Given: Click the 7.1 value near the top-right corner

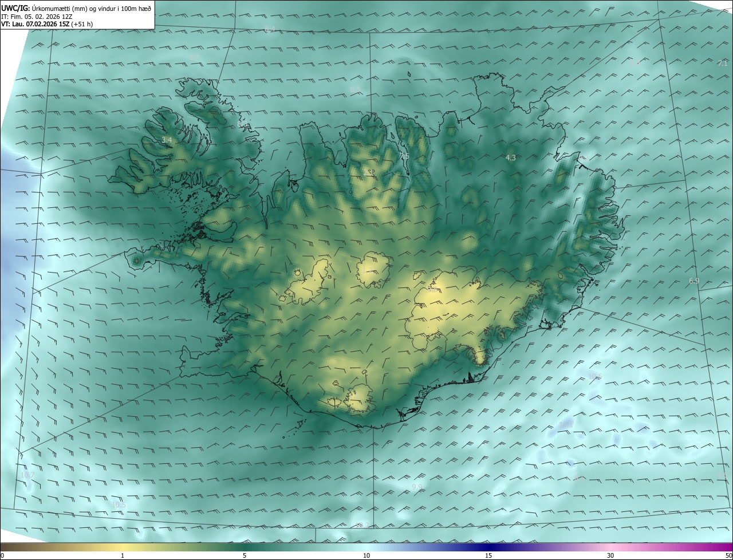Looking at the screenshot, I should coord(723,63).
